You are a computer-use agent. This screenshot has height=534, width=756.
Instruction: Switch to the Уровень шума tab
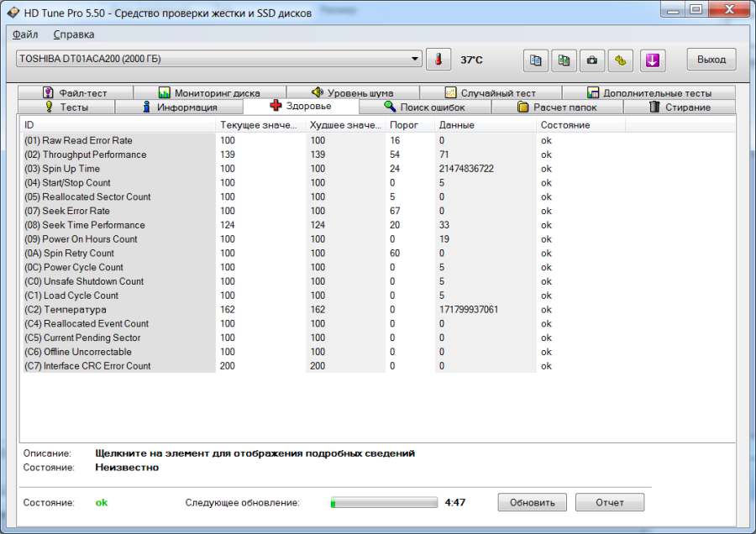(353, 92)
